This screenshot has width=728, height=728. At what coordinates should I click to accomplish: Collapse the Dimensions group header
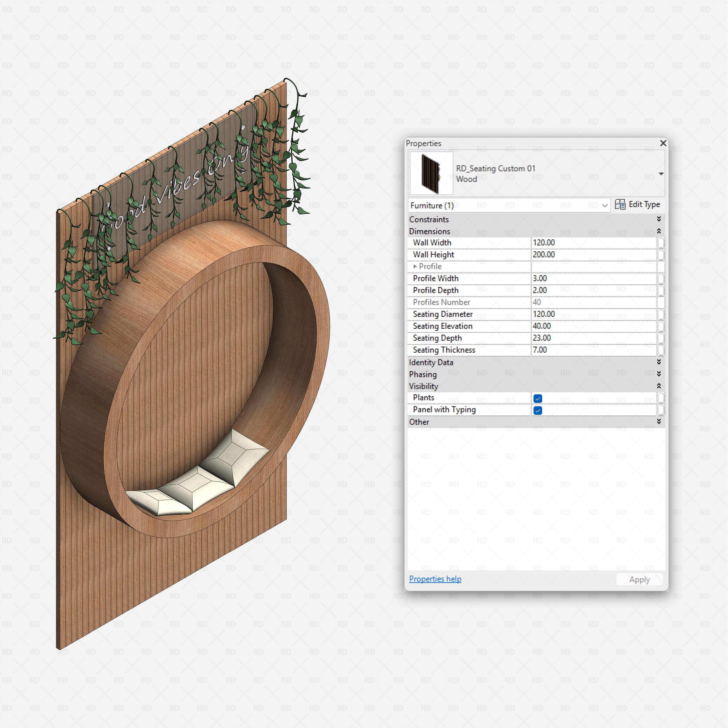659,231
